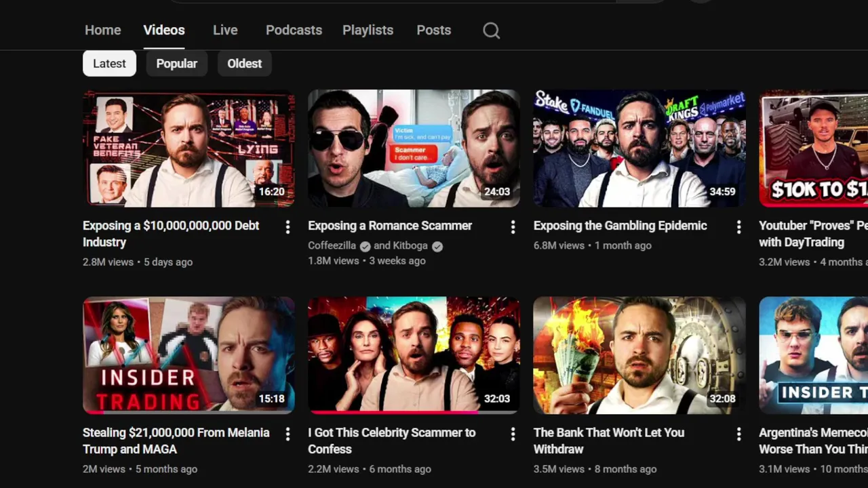Open options menu for The Bank That Won't Let You Withdraw
The height and width of the screenshot is (488, 868).
738,433
